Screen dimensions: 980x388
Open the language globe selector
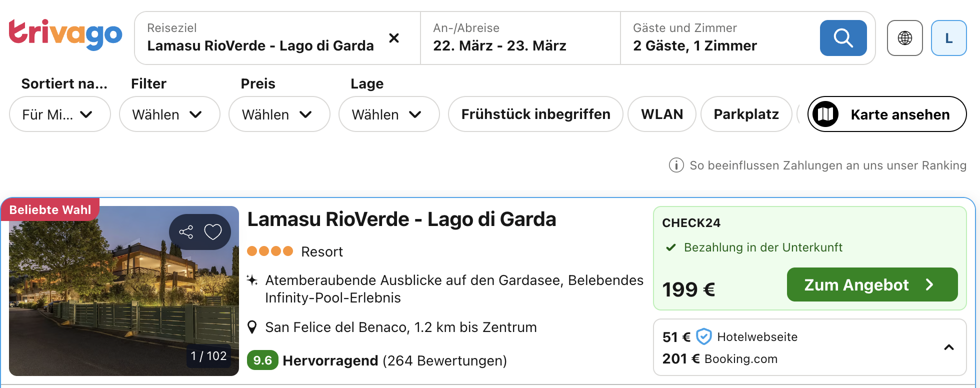click(x=904, y=38)
